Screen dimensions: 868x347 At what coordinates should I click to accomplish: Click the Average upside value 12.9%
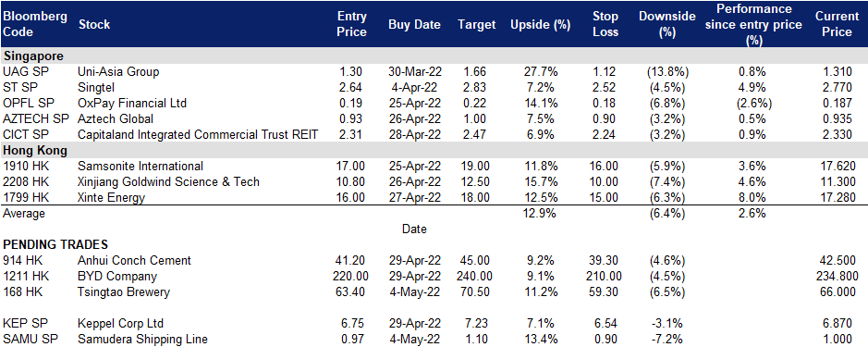tap(540, 214)
